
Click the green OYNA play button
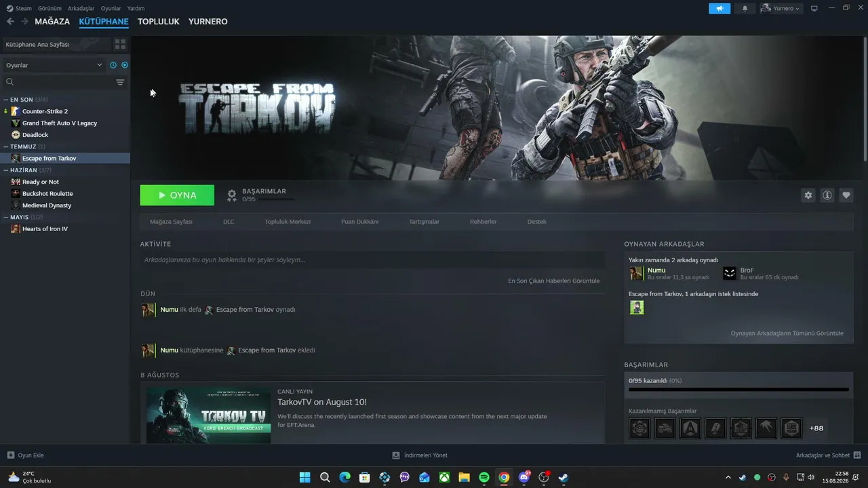pos(177,195)
